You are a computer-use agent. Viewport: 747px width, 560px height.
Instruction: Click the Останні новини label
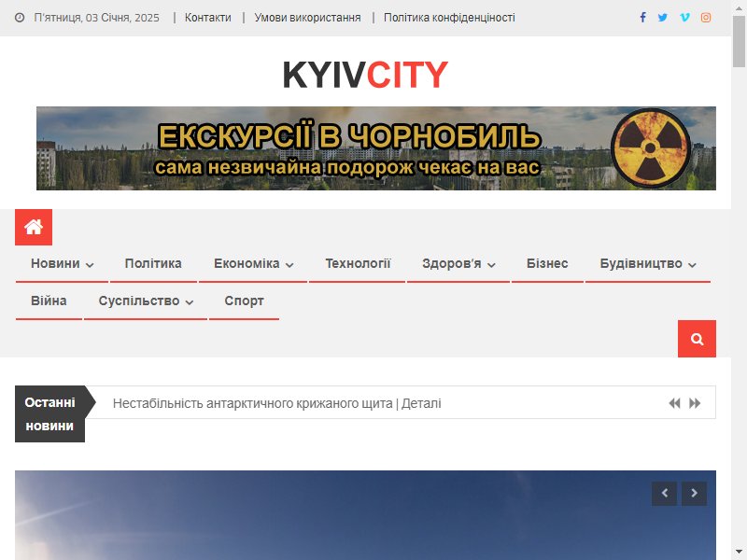point(50,413)
